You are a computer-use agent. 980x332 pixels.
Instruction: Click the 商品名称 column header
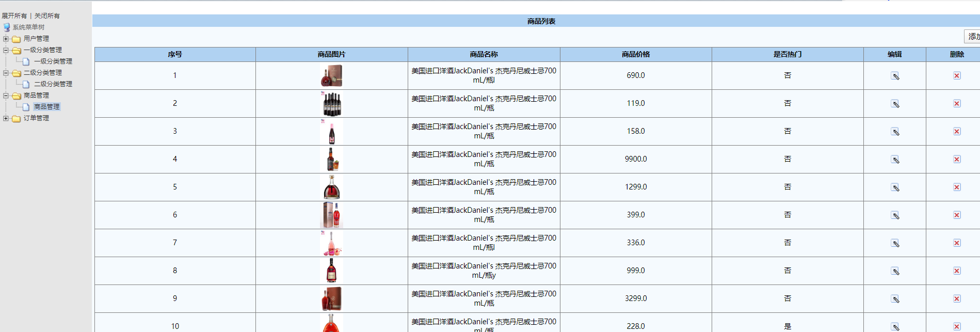coord(484,54)
